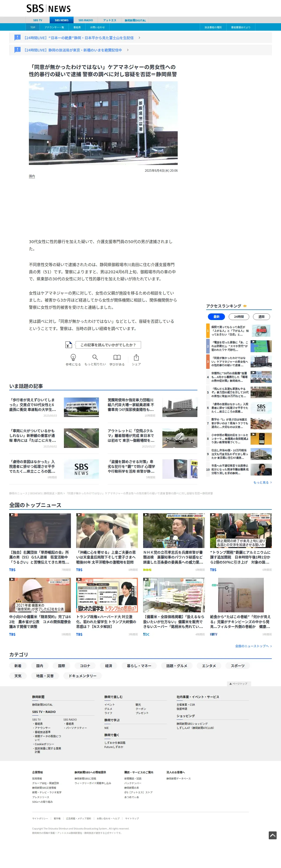
Task: Click the alert icon beside 新橋 live notice
Action: (18, 50)
